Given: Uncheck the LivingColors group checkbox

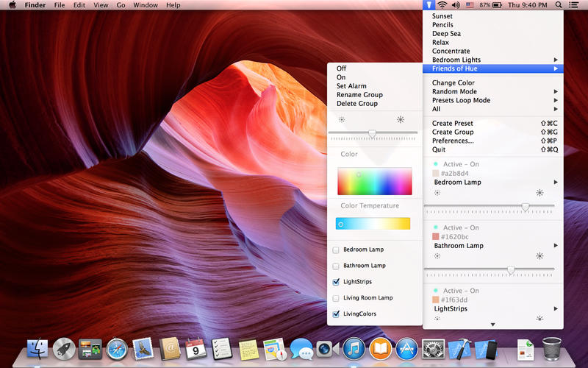Looking at the screenshot, I should click(336, 314).
